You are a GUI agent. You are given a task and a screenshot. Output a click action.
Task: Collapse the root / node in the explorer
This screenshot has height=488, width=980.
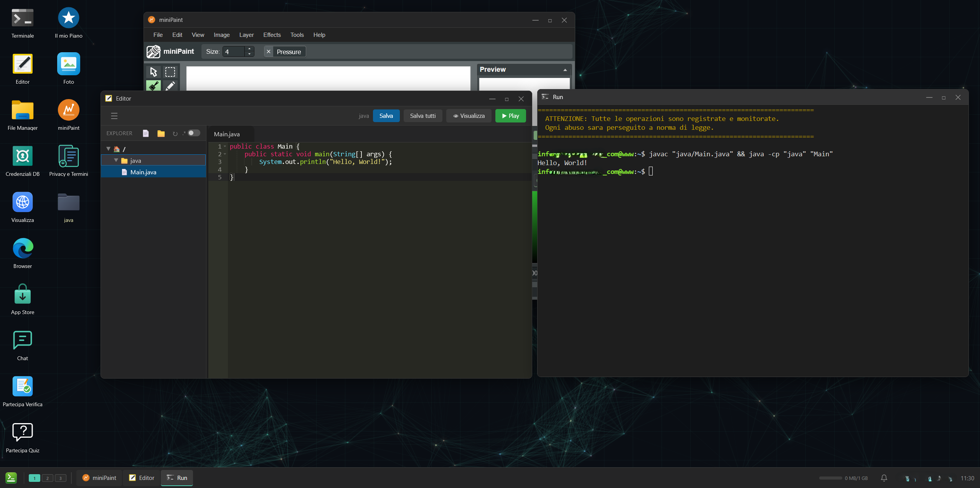[x=108, y=149]
